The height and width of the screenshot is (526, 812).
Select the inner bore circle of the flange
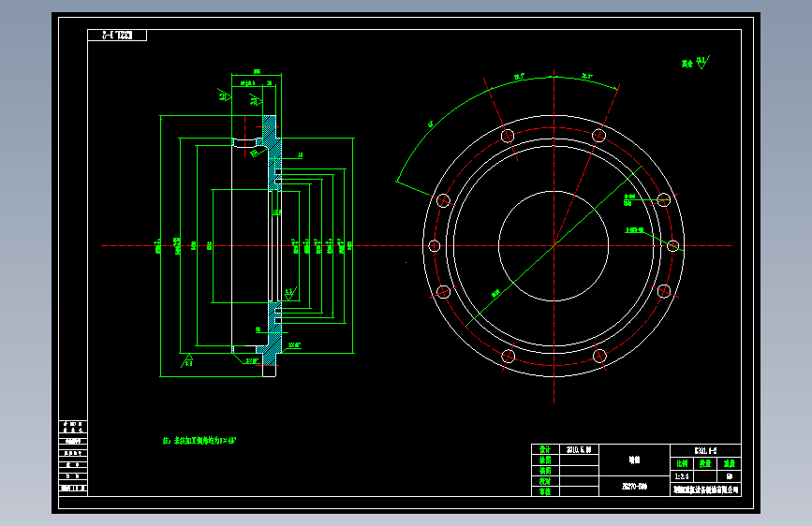pyautogui.click(x=554, y=246)
